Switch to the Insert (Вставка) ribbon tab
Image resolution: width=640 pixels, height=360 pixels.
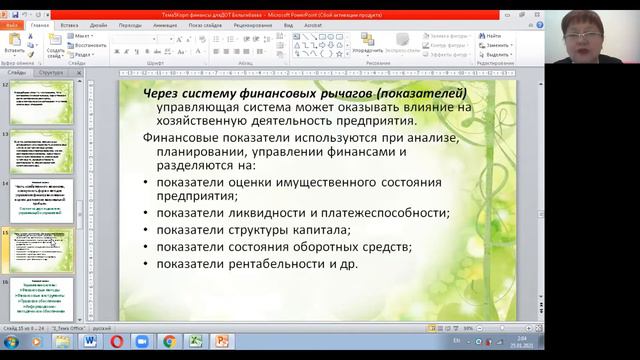point(69,25)
